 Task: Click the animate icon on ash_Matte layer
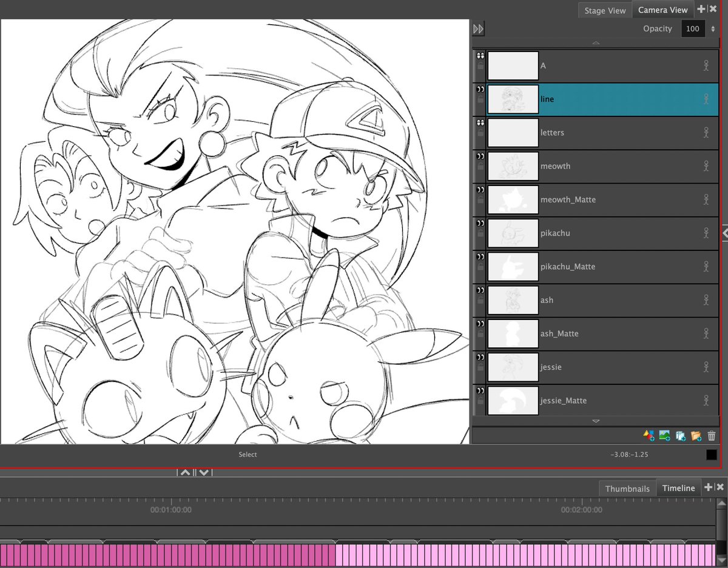[x=706, y=333]
